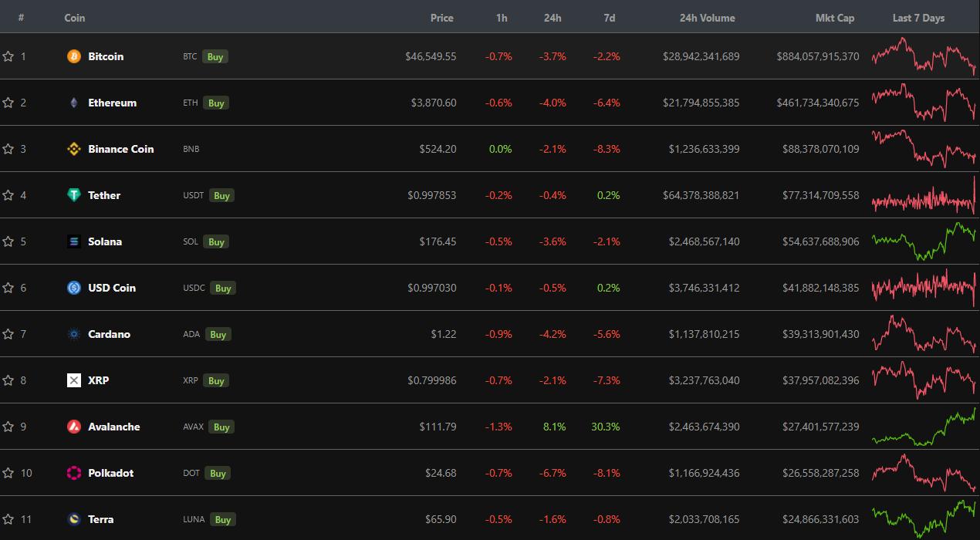Open Avalanche's 7-day sparkline chart
The height and width of the screenshot is (540, 980).
[924, 427]
